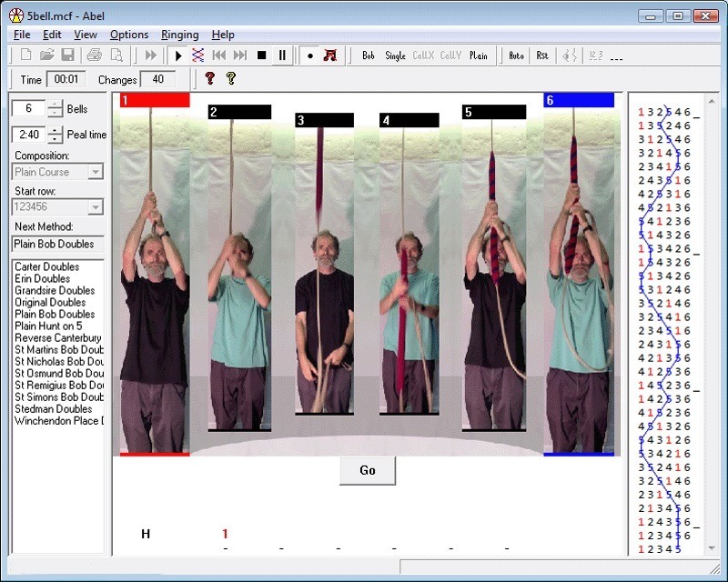Click bell 1 red label bar
The width and height of the screenshot is (728, 582).
[155, 100]
